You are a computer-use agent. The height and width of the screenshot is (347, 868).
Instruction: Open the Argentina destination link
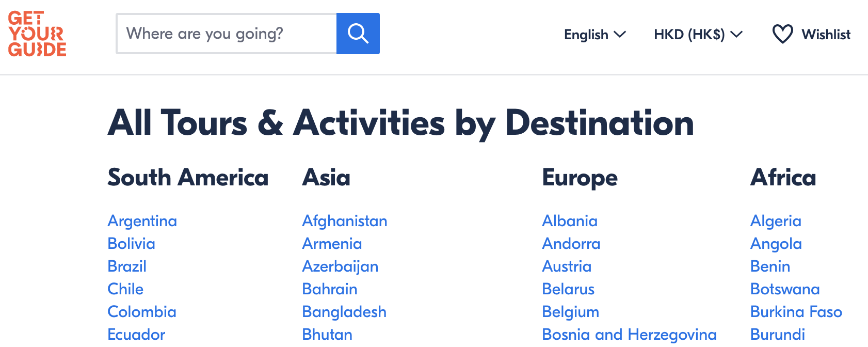pos(142,221)
